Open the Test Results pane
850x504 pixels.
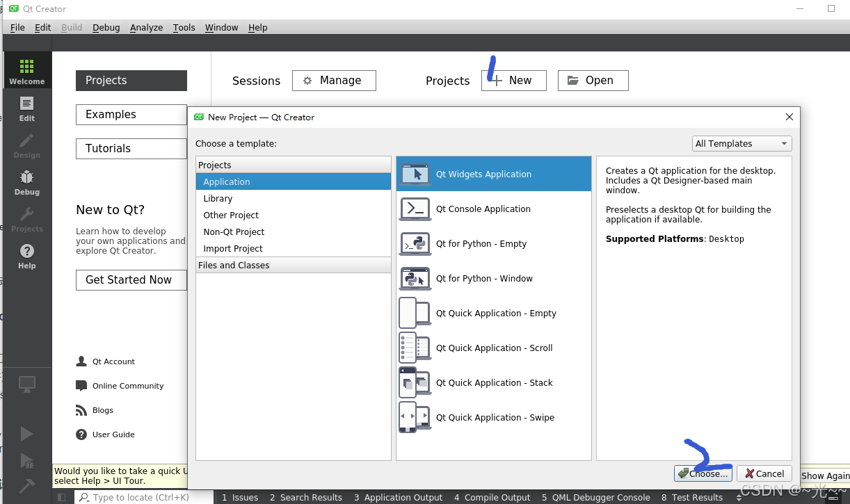pos(692,497)
